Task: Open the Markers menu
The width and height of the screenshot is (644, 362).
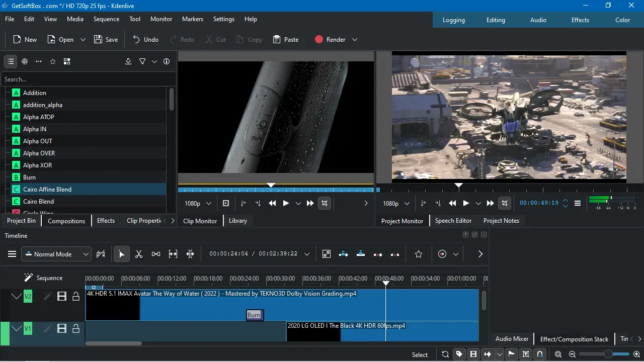Action: click(x=193, y=19)
